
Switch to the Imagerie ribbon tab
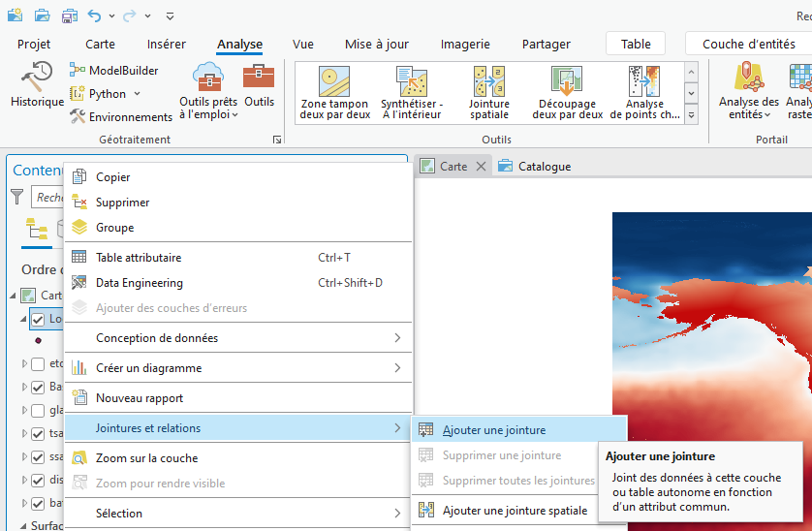coord(465,44)
